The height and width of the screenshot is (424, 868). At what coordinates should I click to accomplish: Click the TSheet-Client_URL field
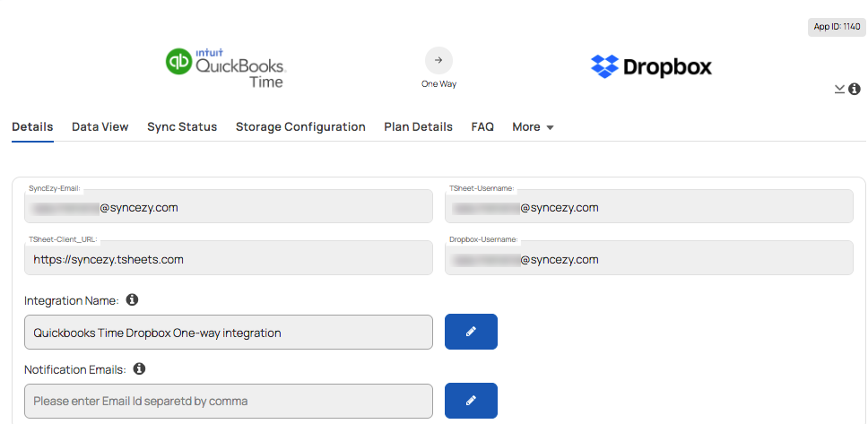pyautogui.click(x=229, y=258)
